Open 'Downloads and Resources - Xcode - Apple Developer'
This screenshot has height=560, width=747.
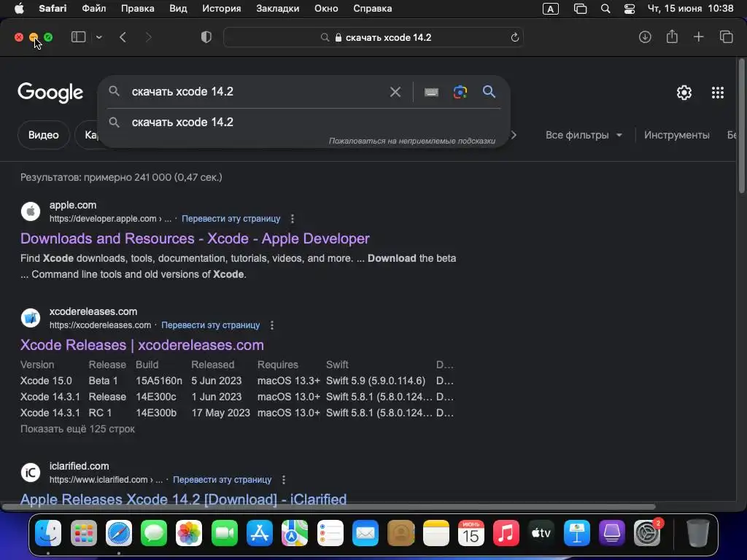tap(195, 238)
